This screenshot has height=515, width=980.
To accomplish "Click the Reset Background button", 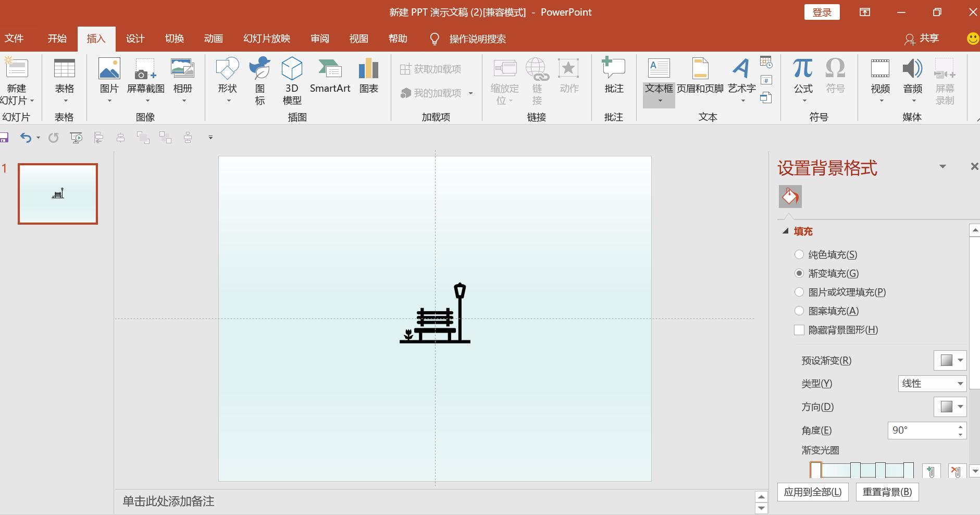I will pos(887,492).
